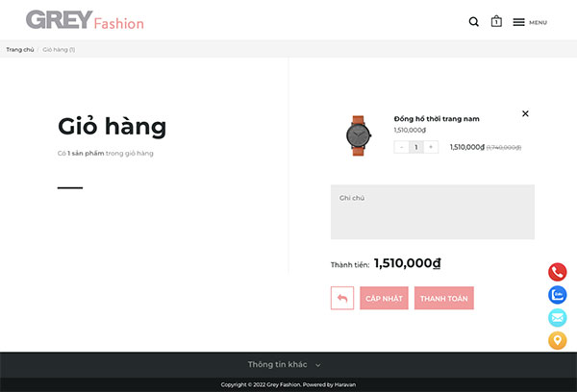Select the Giỏ hàng page heading
The image size is (577, 392).
pos(112,127)
